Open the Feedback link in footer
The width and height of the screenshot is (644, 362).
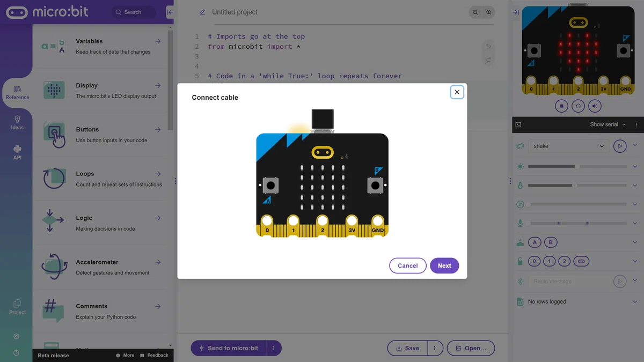(x=154, y=355)
